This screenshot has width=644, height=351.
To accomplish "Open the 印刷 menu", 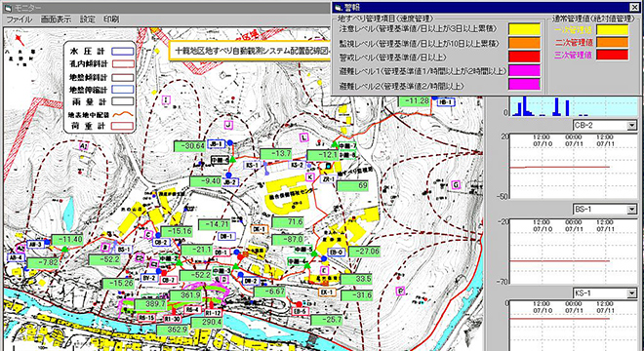I will coord(111,19).
